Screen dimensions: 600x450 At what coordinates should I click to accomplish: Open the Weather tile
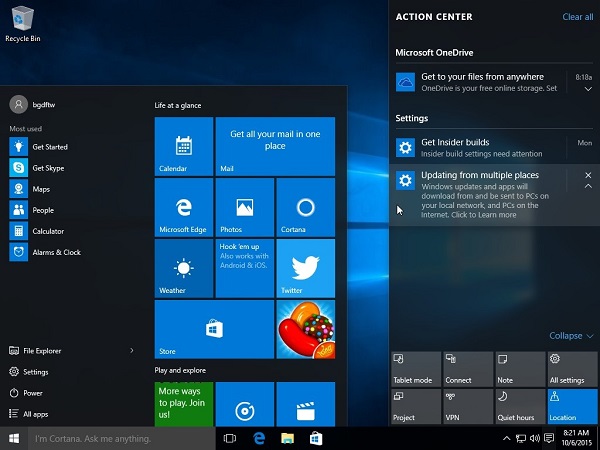point(184,268)
